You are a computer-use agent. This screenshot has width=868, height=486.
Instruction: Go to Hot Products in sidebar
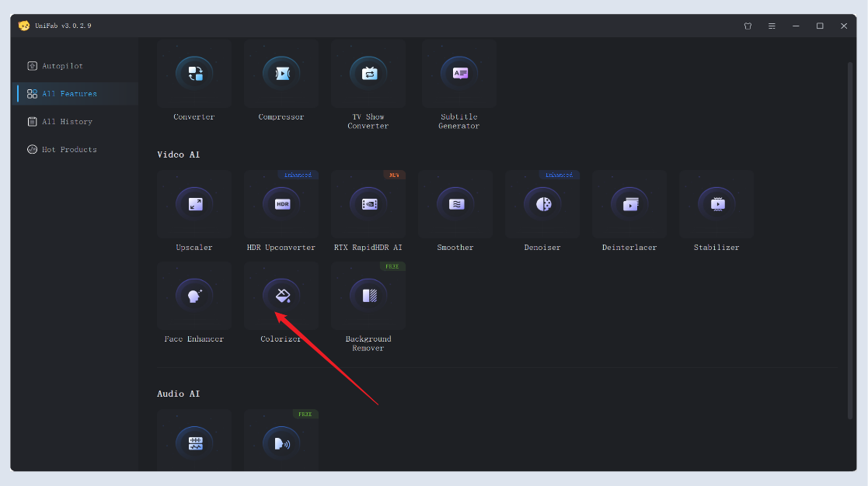tap(68, 150)
